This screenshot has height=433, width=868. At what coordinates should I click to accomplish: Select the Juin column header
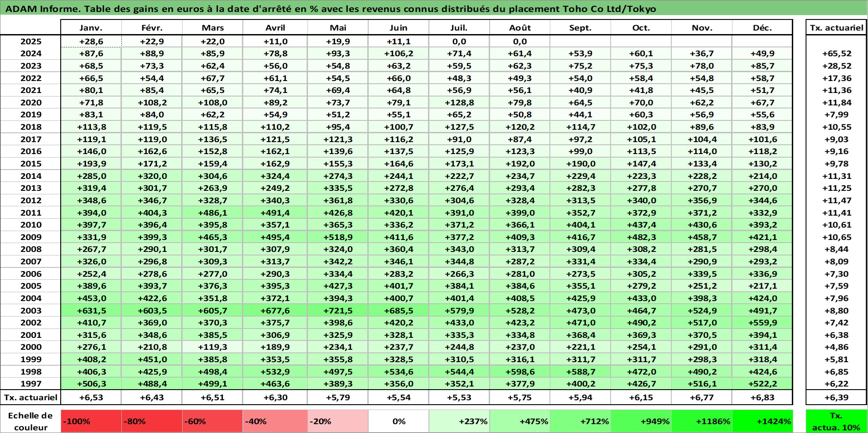pos(398,27)
